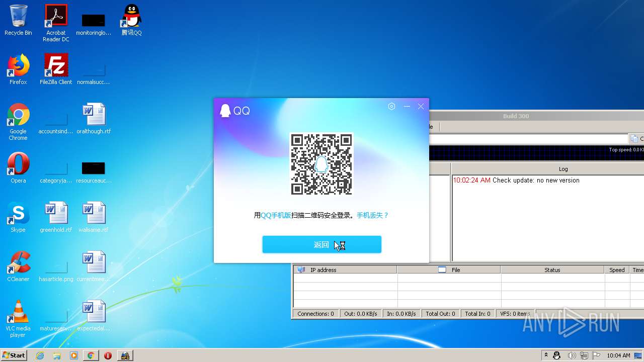Launch VLC media player shortcut
The height and width of the screenshot is (362, 644).
click(x=18, y=319)
